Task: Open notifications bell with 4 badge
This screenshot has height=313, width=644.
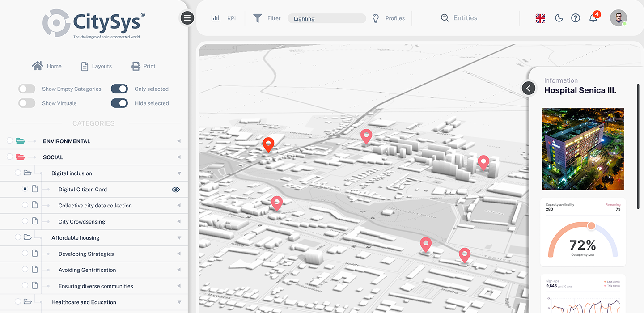Action: (x=594, y=17)
